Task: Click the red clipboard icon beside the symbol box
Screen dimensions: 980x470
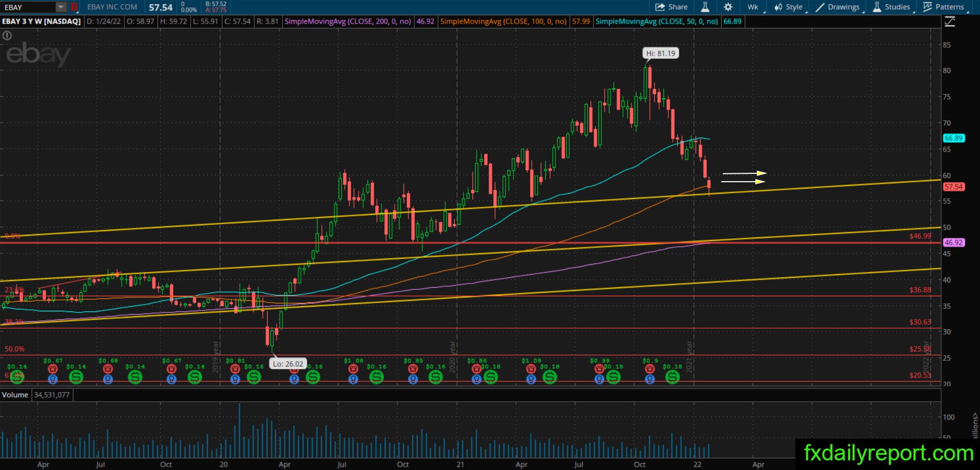Action: point(74,7)
